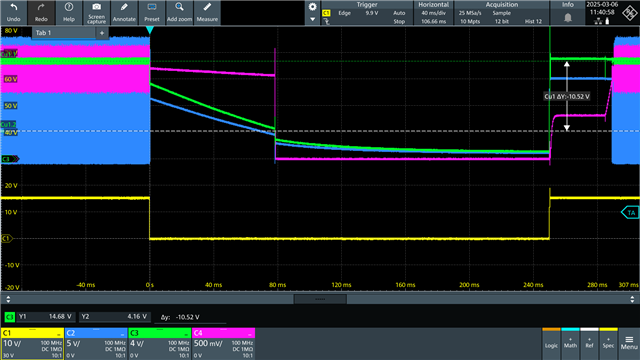Click the Math button
Image resolution: width=640 pixels, height=360 pixels.
tap(570, 343)
